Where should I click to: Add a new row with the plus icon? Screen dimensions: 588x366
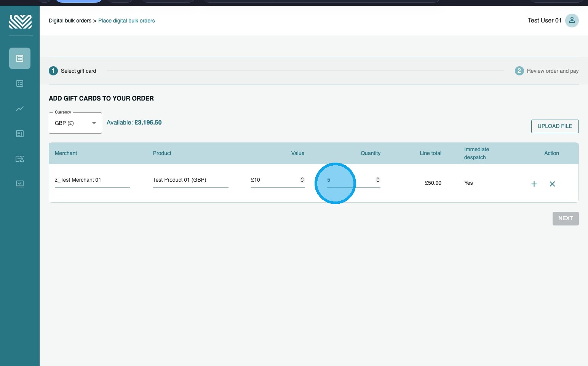click(534, 184)
